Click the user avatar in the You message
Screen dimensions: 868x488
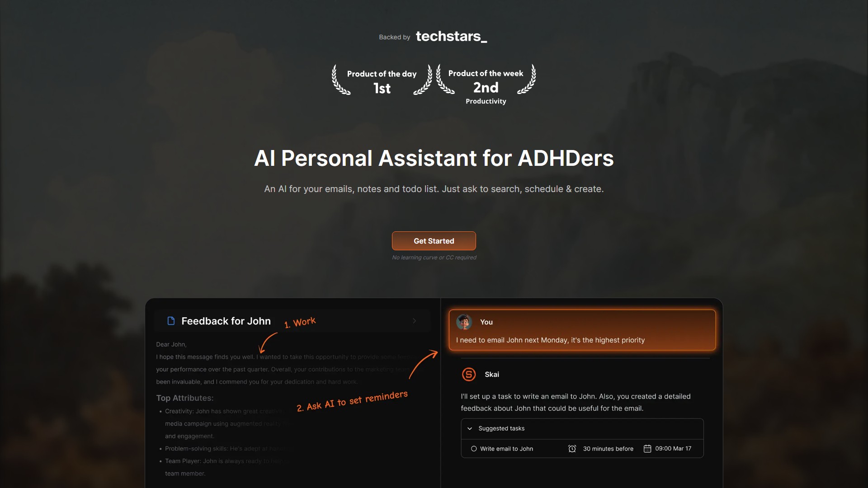[x=464, y=322]
